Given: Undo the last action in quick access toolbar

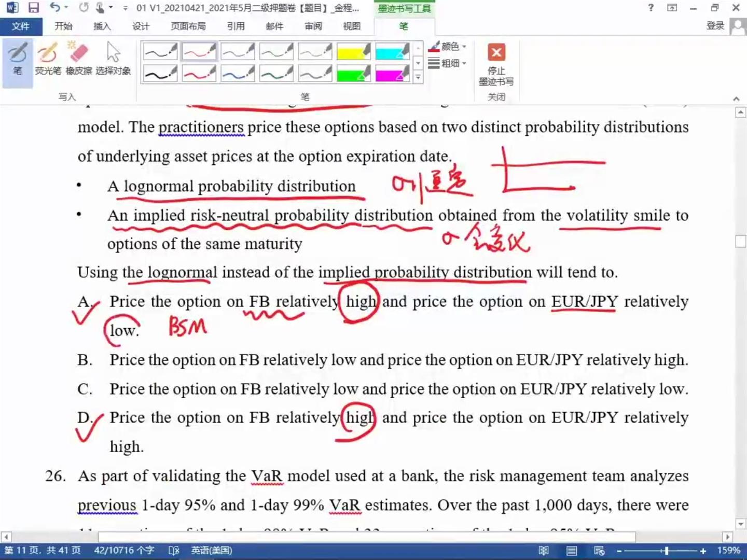Looking at the screenshot, I should tap(54, 8).
